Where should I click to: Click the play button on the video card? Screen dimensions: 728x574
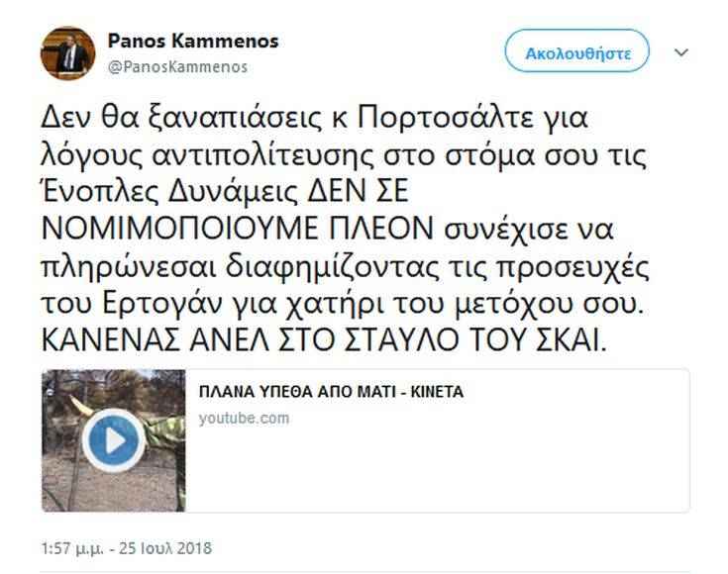tap(114, 440)
